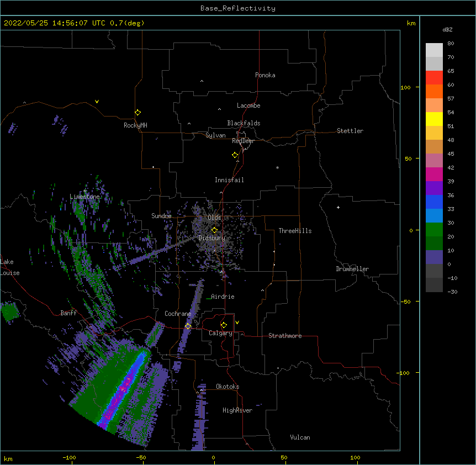Click the yellow marker above Calgary label
Screen dimensions: 476x465
click(x=224, y=325)
